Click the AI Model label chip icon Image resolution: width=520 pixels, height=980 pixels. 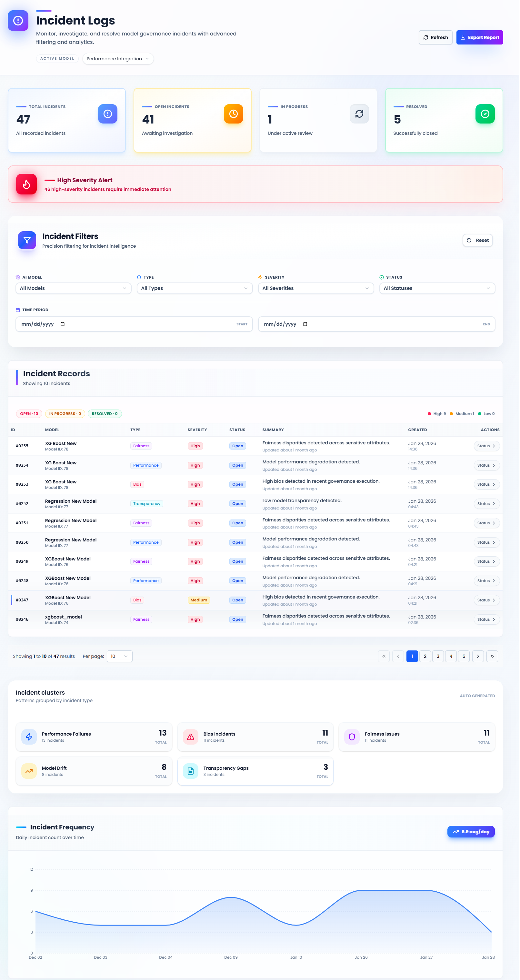[17, 277]
